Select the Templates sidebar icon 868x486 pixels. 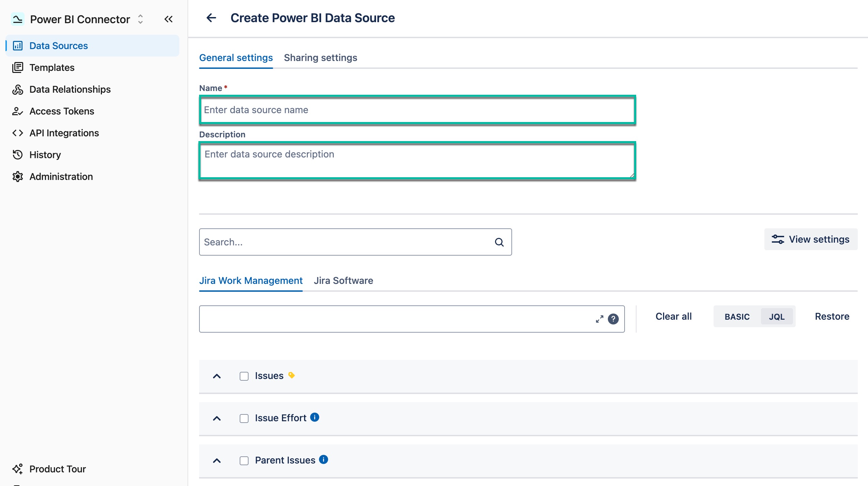(x=18, y=67)
